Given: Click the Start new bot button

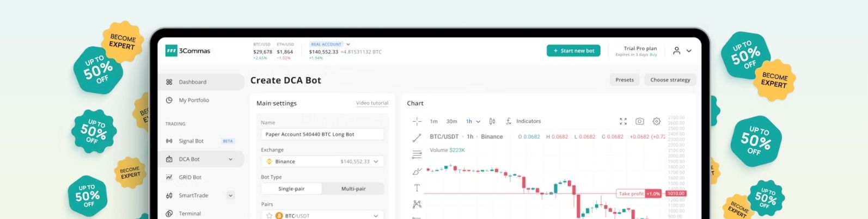Looking at the screenshot, I should point(573,51).
